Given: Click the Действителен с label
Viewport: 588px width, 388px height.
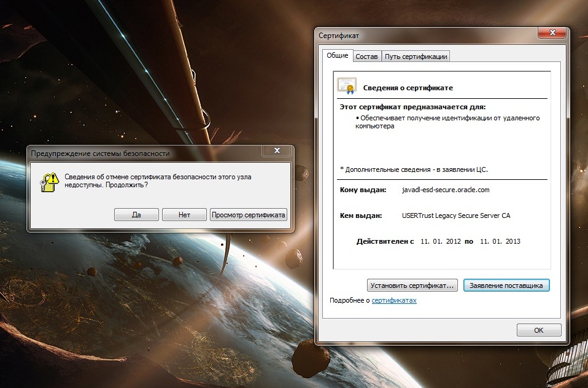Looking at the screenshot, I should pos(385,242).
